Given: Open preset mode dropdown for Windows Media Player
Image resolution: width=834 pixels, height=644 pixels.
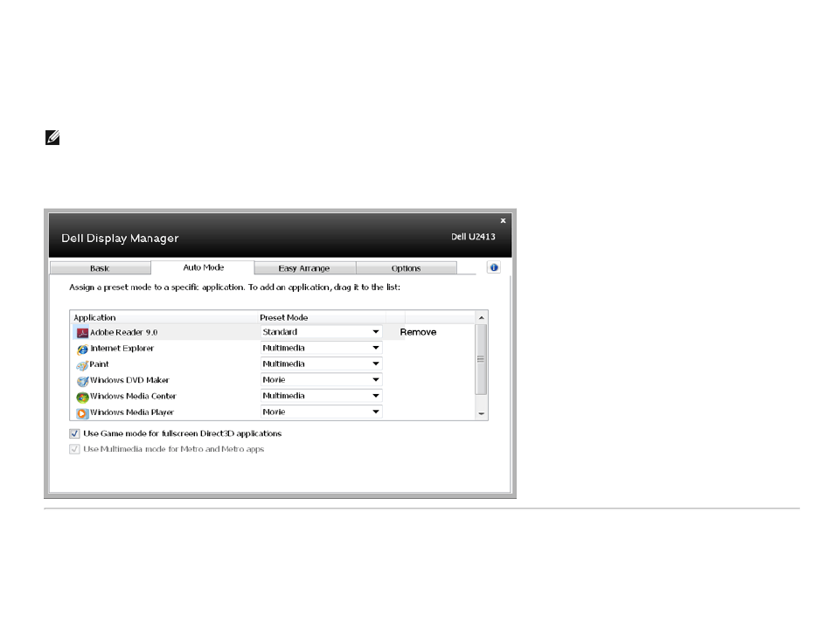Looking at the screenshot, I should coord(321,412).
